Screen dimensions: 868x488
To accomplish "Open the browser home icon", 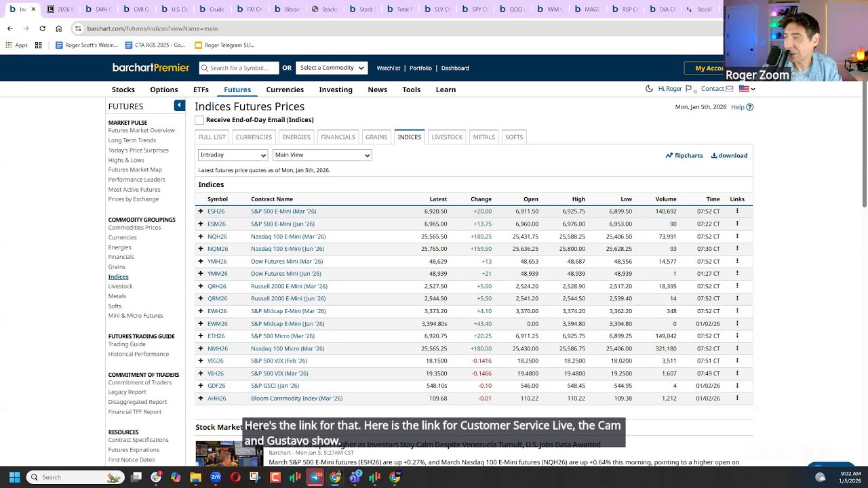I will click(x=58, y=28).
